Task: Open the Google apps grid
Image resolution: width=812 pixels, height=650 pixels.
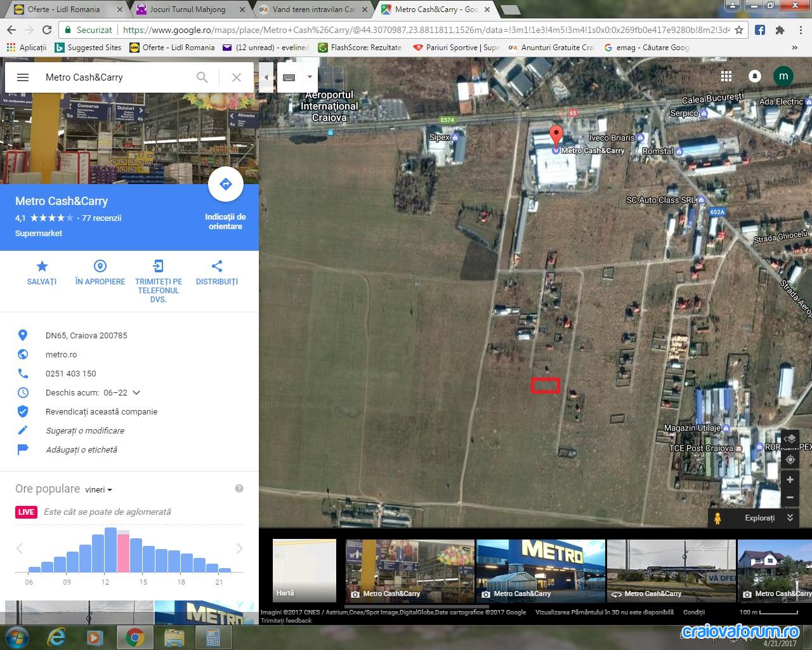Action: (726, 76)
